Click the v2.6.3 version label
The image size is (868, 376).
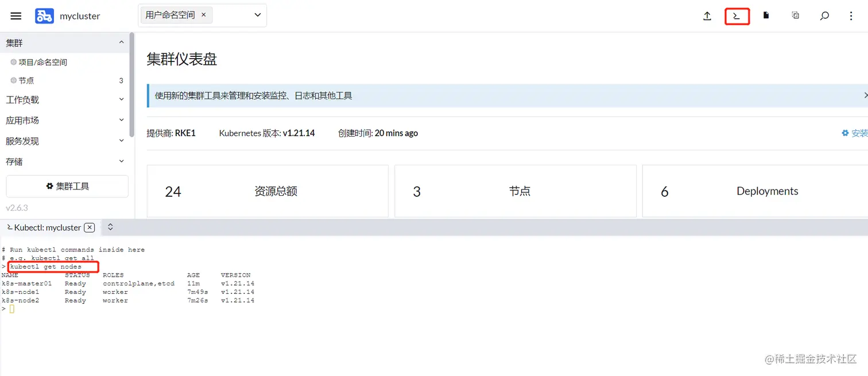point(17,208)
